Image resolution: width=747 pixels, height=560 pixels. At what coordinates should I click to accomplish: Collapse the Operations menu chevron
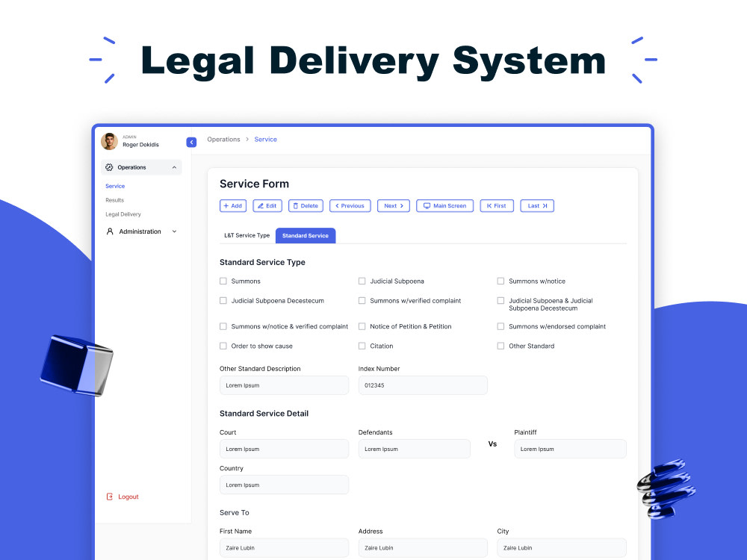point(174,167)
